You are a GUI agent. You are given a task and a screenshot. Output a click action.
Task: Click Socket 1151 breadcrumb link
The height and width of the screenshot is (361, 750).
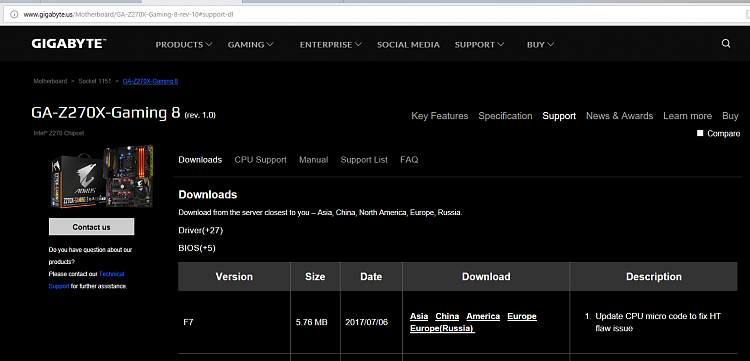click(x=95, y=81)
